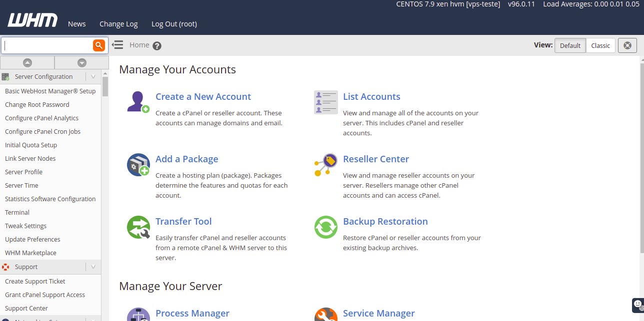The height and width of the screenshot is (321, 644).
Task: Click the chat smiley icon at bottom right
Action: point(637,304)
